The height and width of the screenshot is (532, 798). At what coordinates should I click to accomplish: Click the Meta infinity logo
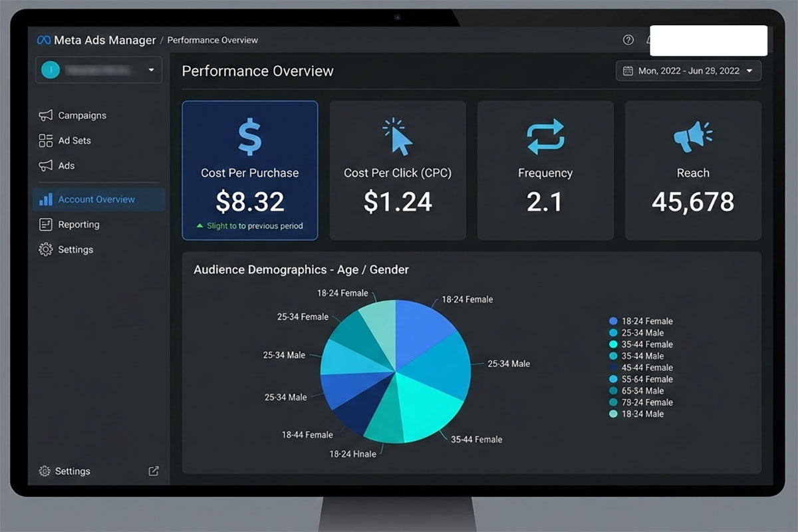pyautogui.click(x=44, y=40)
